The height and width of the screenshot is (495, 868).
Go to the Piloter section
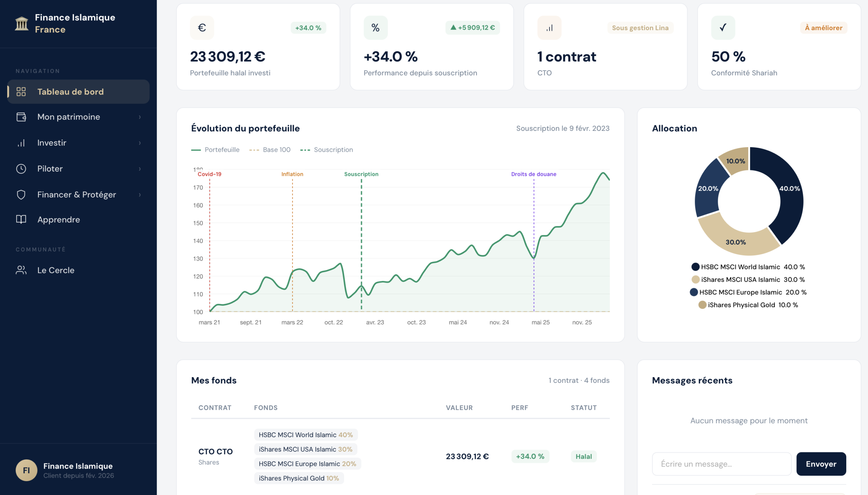click(x=78, y=169)
